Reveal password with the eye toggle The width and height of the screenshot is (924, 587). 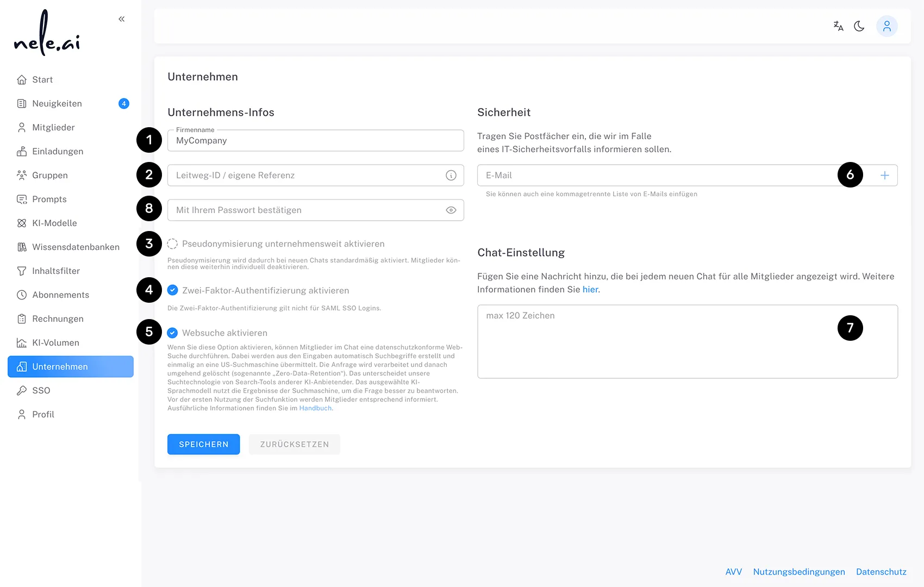coord(450,210)
